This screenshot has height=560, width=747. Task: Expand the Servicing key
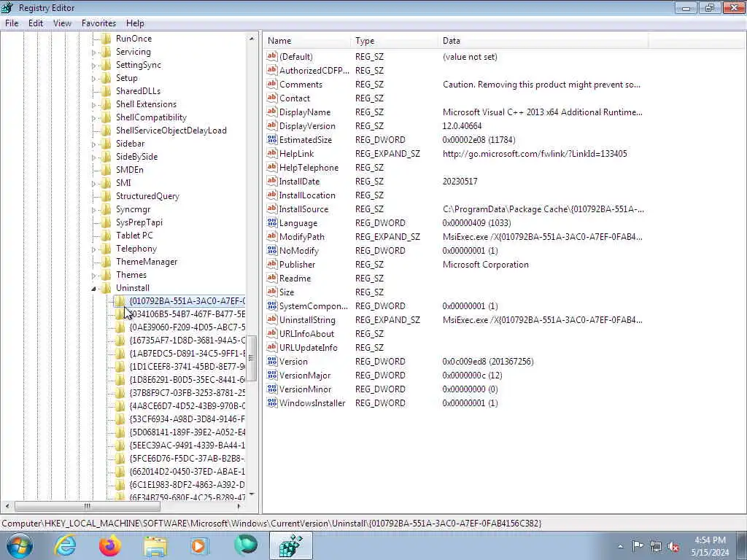94,52
